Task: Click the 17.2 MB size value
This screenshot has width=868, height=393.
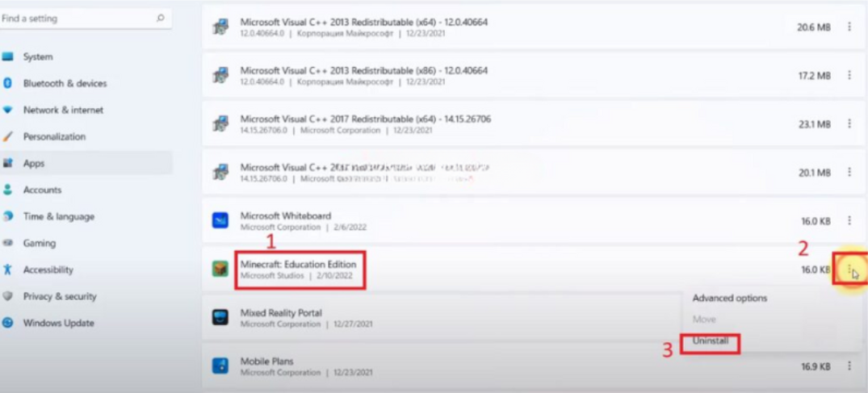Action: (814, 76)
